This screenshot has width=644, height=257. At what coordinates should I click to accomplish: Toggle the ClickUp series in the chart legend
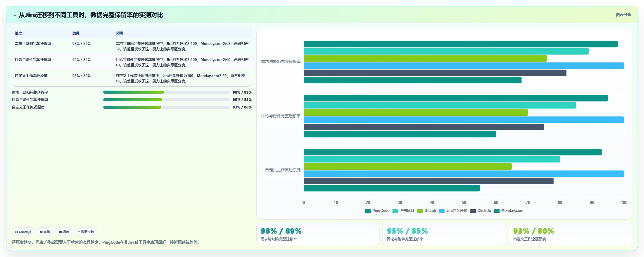481,211
